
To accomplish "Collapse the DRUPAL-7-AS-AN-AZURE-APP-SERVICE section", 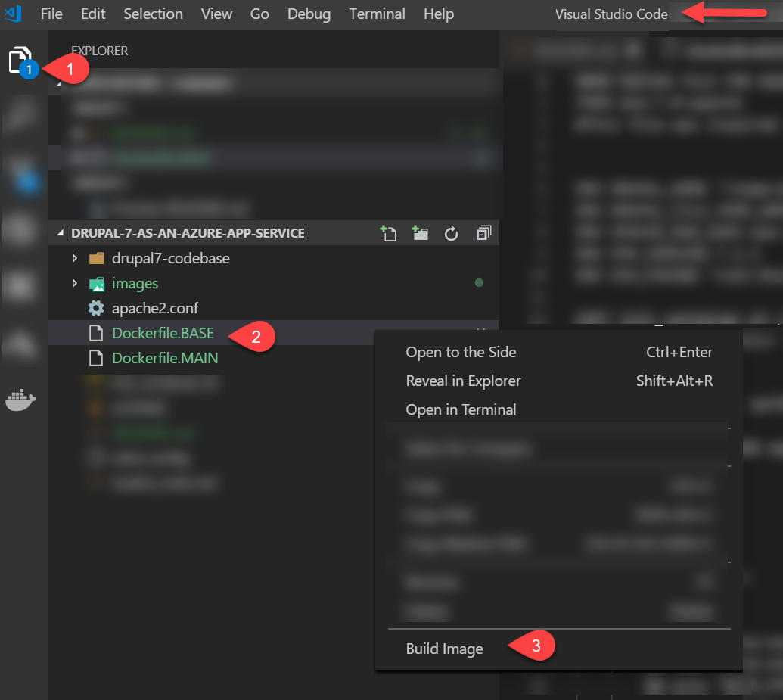I will (61, 233).
